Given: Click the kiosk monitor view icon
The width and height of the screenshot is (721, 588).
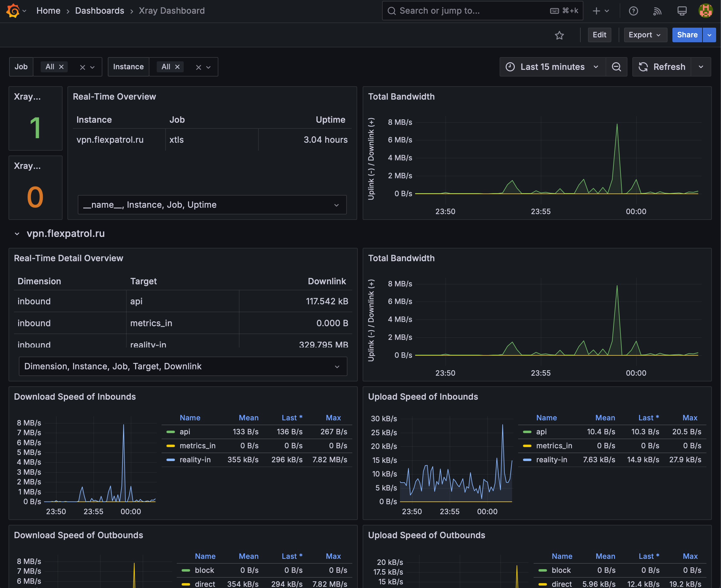Looking at the screenshot, I should tap(682, 11).
